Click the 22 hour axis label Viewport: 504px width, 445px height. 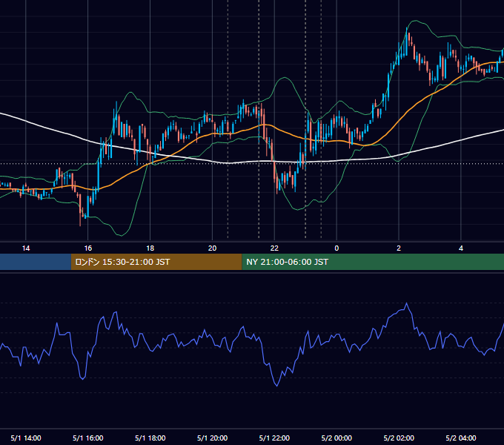coord(274,248)
